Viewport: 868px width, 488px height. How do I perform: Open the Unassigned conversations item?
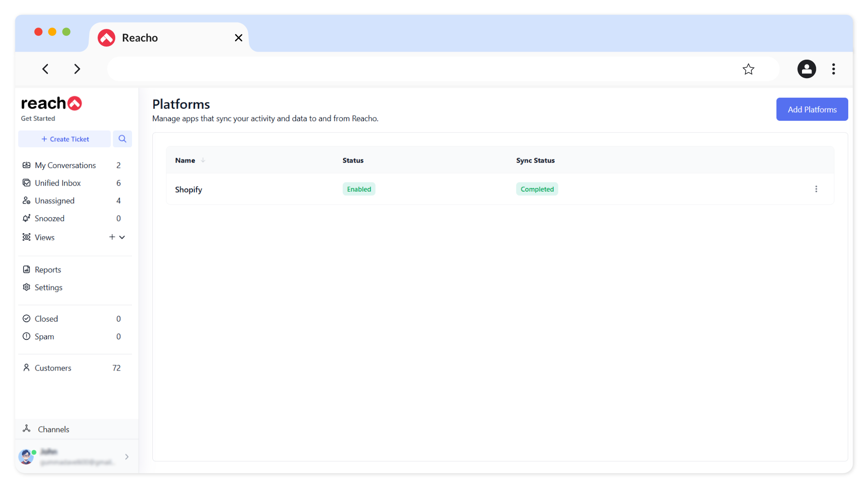(55, 201)
